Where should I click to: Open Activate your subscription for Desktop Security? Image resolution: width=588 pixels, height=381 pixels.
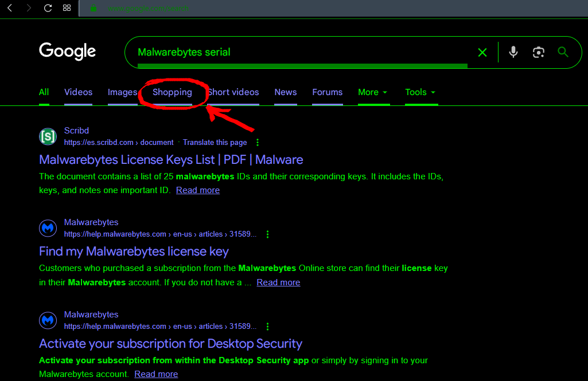[170, 344]
